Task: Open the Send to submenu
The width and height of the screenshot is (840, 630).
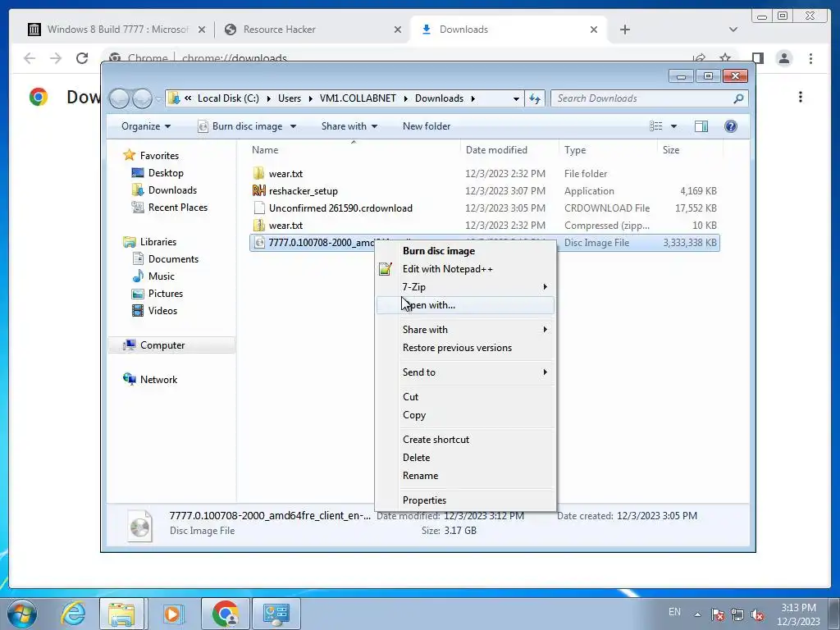Action: 466,372
